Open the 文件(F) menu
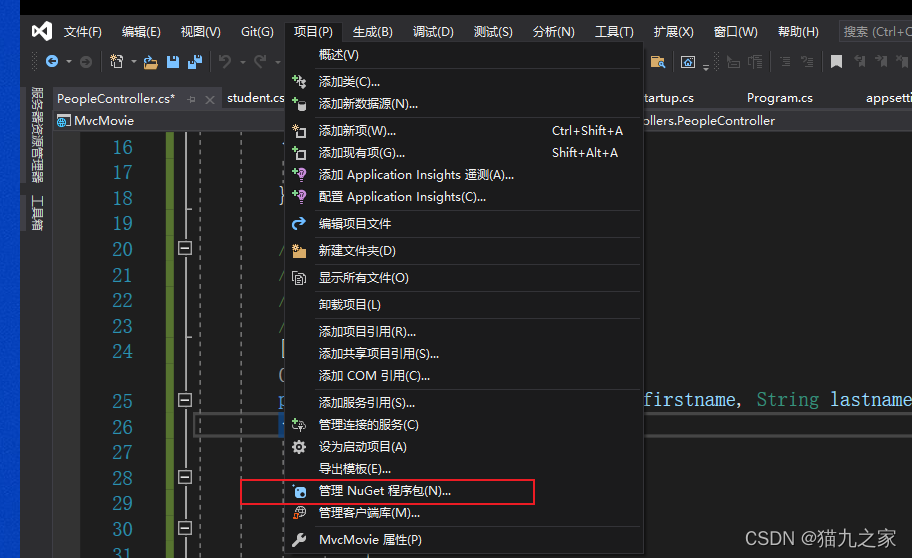Viewport: 912px width, 558px height. click(x=83, y=31)
